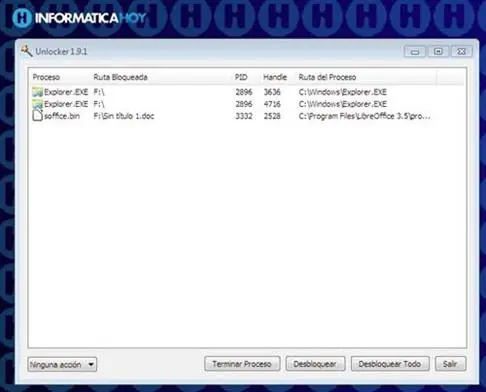Viewport: 486px width, 392px height.
Task: Select Explorer.EXE icon in row with handle 3636
Action: [x=37, y=92]
